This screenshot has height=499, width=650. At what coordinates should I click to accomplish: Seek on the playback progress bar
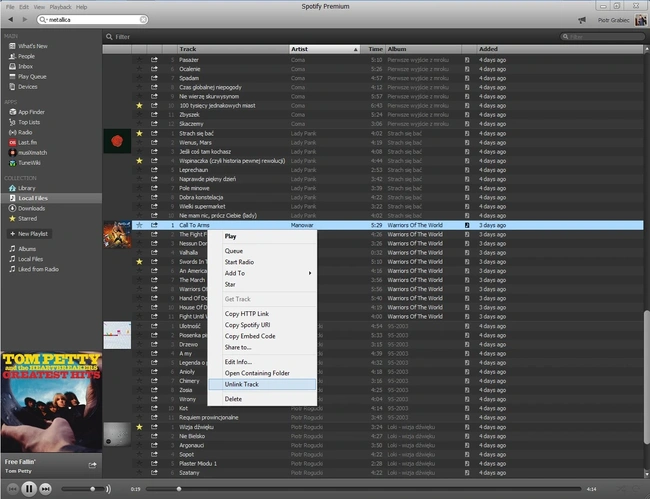364,489
